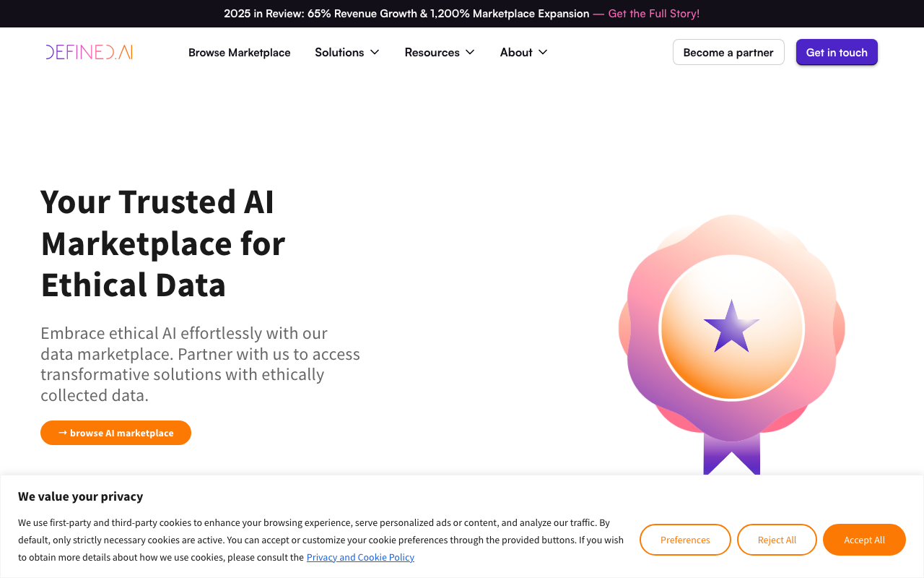Click the arrow icon inside browse AI marketplace button
Image resolution: width=924 pixels, height=578 pixels.
[x=62, y=432]
